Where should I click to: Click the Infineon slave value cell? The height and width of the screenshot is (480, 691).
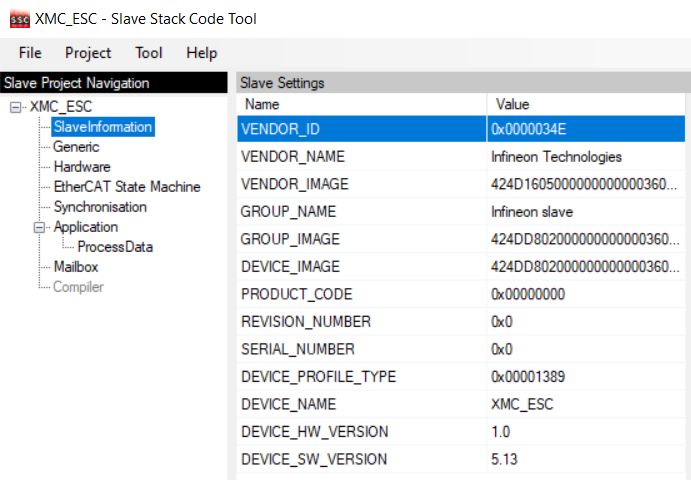[586, 212]
